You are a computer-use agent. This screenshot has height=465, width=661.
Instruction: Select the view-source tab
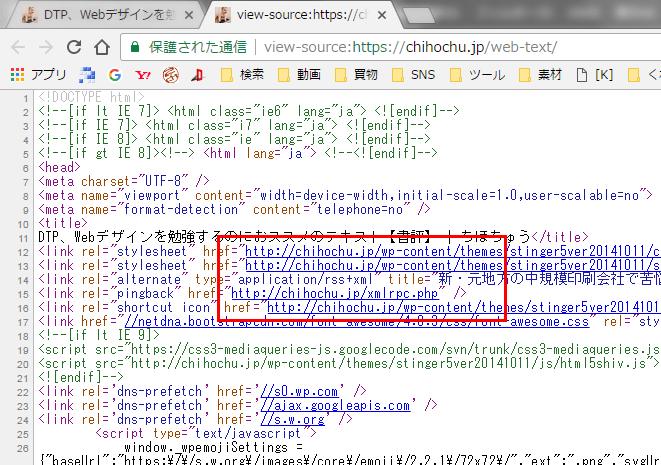point(300,15)
